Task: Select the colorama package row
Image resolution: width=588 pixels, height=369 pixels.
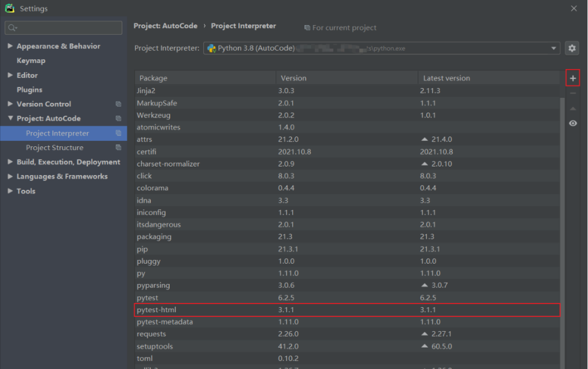Action: (x=347, y=188)
